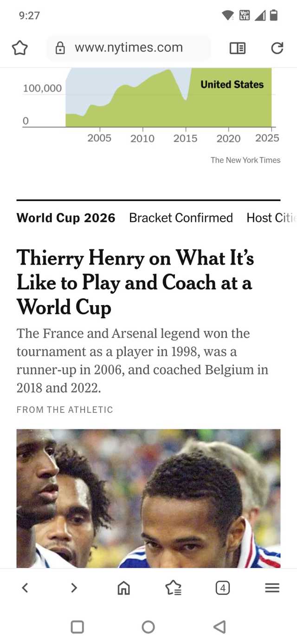This screenshot has height=644, width=297.
Task: Open the Thierry Henry World Cup headline
Action: tap(135, 282)
